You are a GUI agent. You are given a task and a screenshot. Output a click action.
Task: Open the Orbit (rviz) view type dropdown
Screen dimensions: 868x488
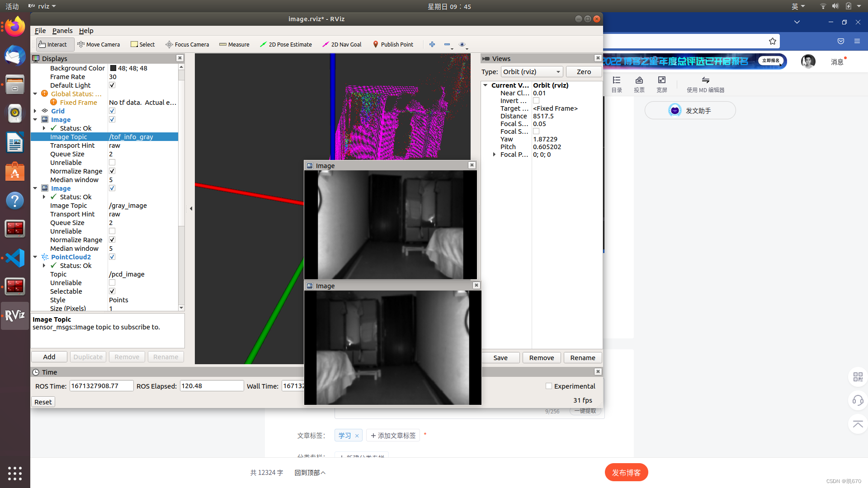[x=532, y=72]
